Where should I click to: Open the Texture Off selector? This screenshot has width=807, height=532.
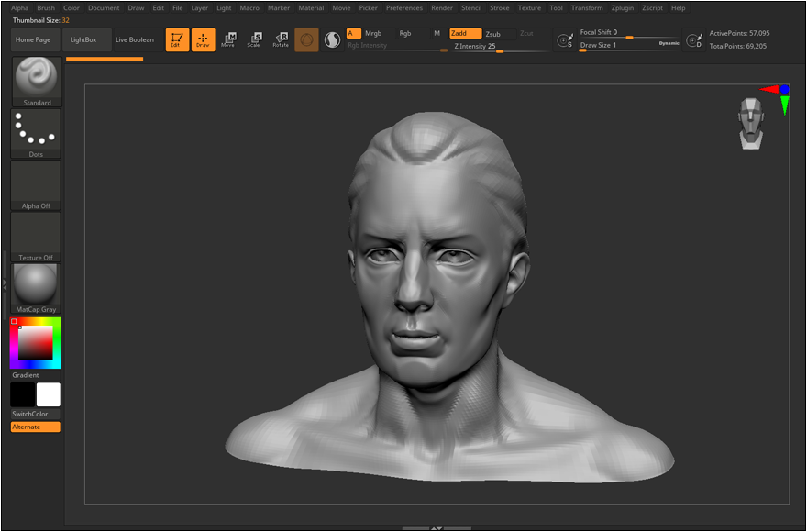(36, 235)
